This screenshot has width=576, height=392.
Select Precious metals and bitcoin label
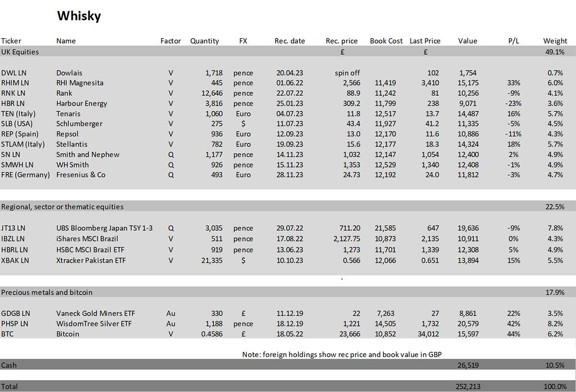pos(47,292)
